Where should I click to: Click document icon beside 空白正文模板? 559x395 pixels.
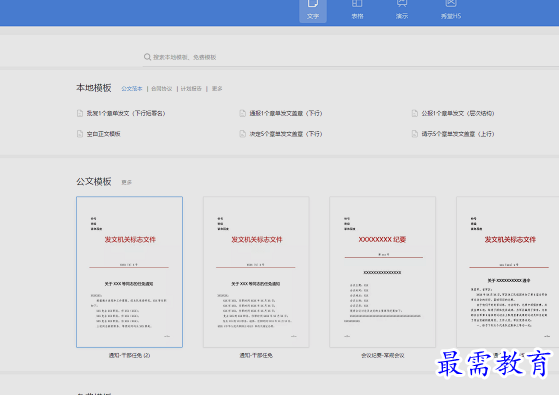pyautogui.click(x=80, y=134)
